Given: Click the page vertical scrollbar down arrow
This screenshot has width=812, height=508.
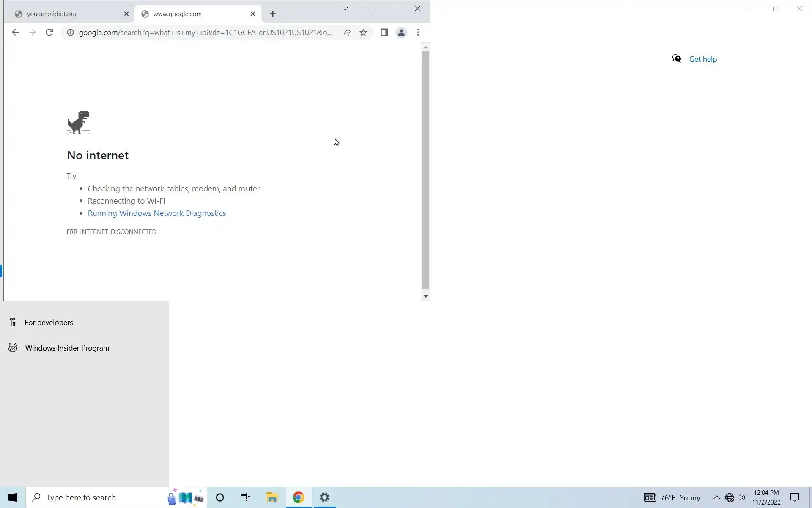Looking at the screenshot, I should [x=425, y=296].
